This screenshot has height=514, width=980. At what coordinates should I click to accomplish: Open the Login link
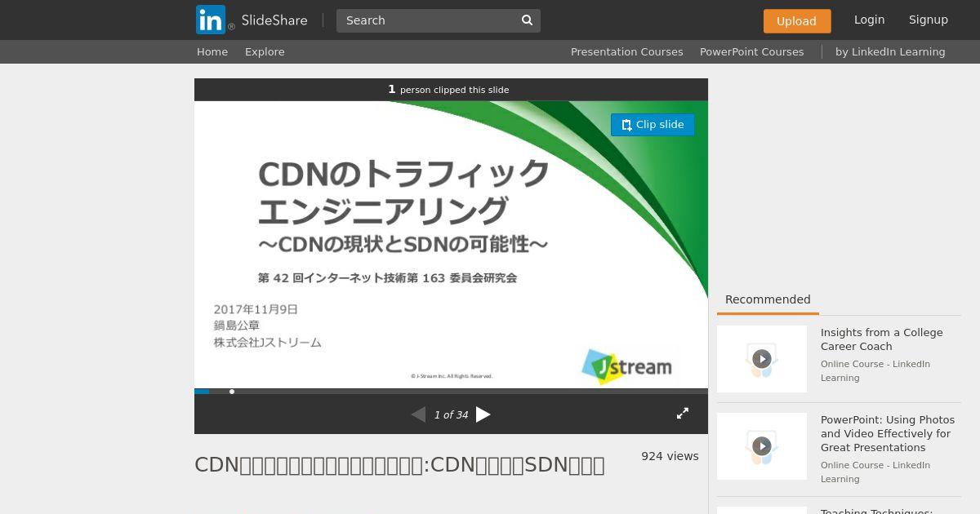coord(870,20)
